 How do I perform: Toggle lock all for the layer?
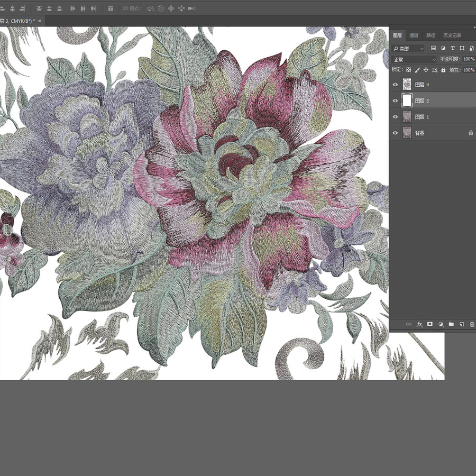point(443,70)
